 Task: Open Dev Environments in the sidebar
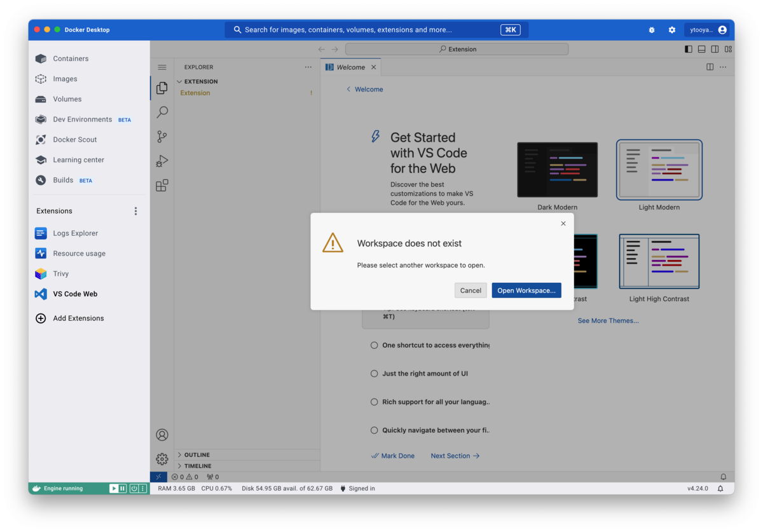[83, 119]
